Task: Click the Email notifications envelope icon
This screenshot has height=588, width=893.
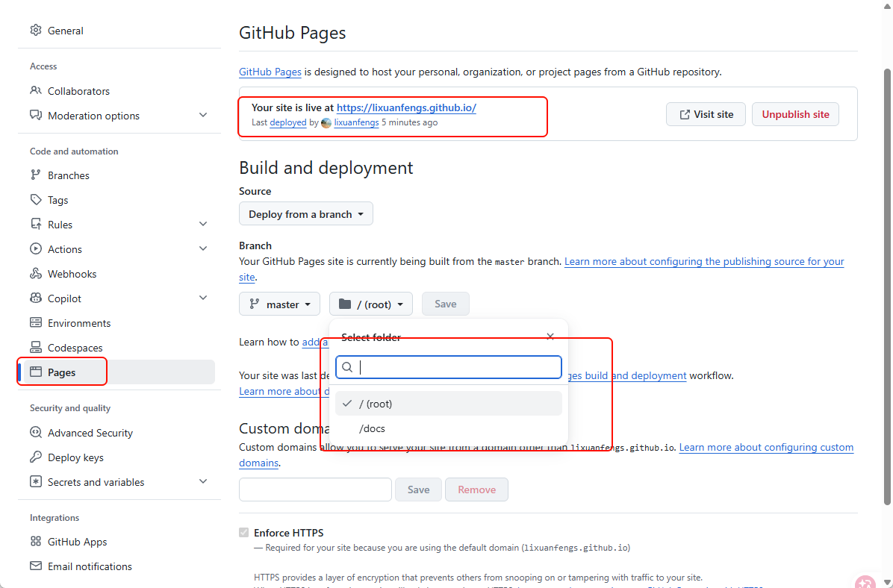Action: point(36,566)
